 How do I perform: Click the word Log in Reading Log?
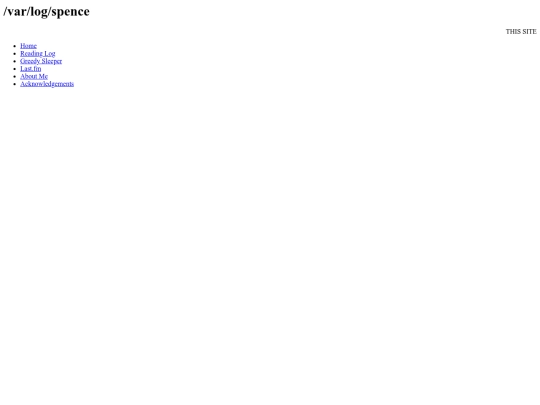point(50,53)
